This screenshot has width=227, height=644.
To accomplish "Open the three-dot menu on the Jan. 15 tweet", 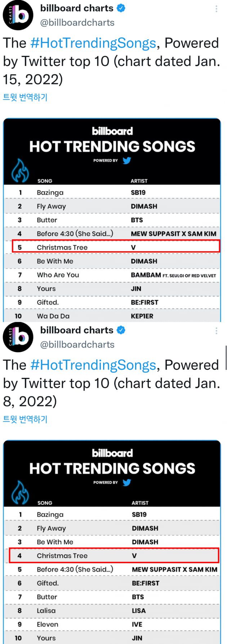I will point(216,9).
